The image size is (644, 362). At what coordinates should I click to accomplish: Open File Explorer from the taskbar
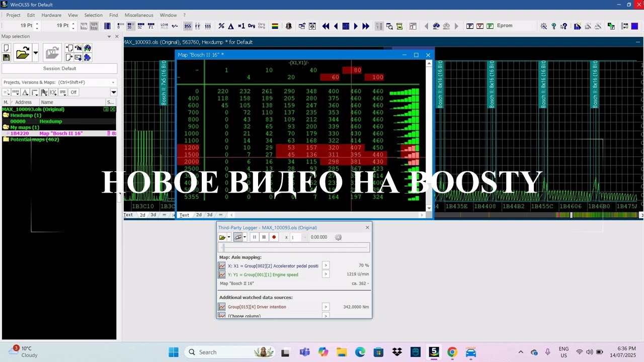342,352
